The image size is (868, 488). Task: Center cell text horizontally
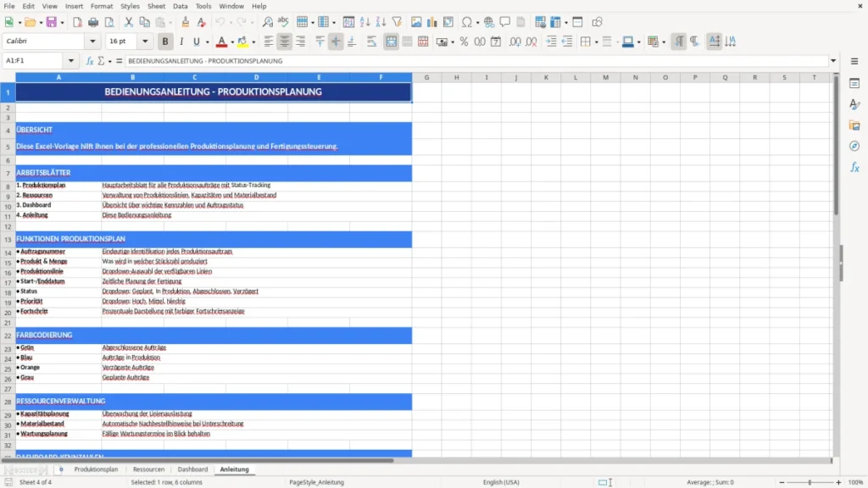[x=285, y=42]
